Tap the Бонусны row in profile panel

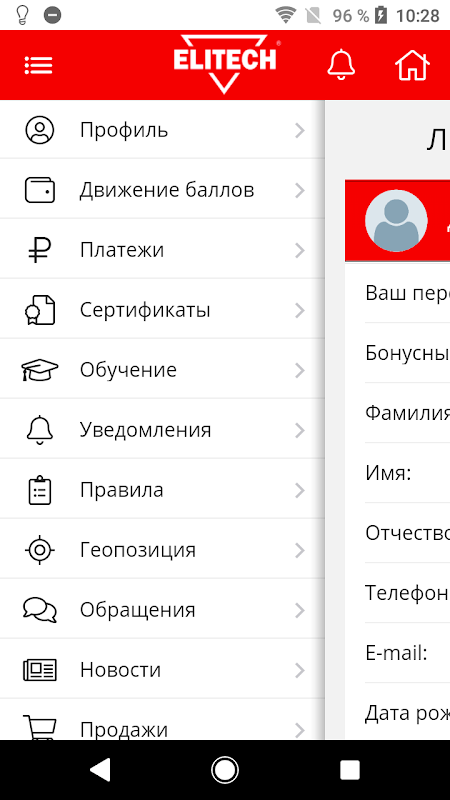[x=397, y=353]
